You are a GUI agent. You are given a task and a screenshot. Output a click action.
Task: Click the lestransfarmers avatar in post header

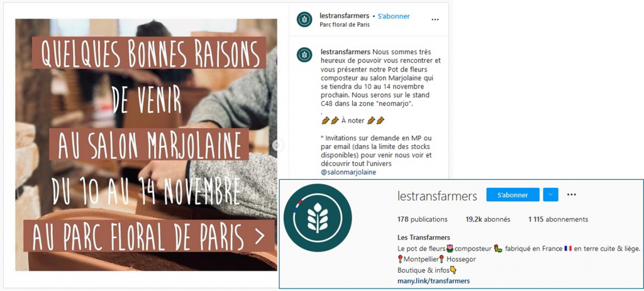pos(304,19)
